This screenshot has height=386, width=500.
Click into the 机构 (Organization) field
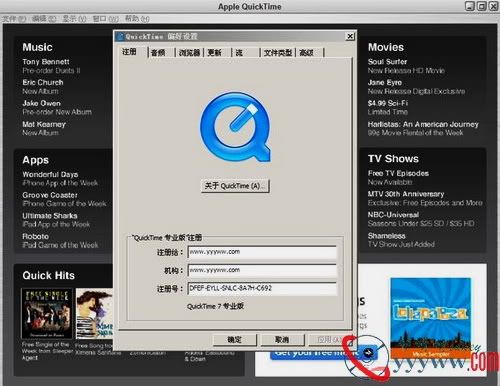(x=262, y=270)
